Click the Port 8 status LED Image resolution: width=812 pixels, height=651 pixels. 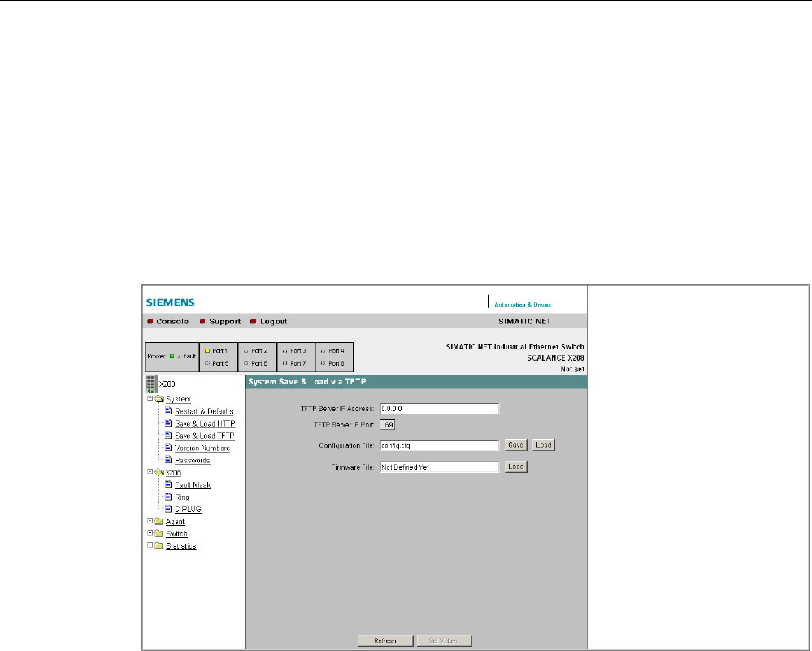click(323, 363)
